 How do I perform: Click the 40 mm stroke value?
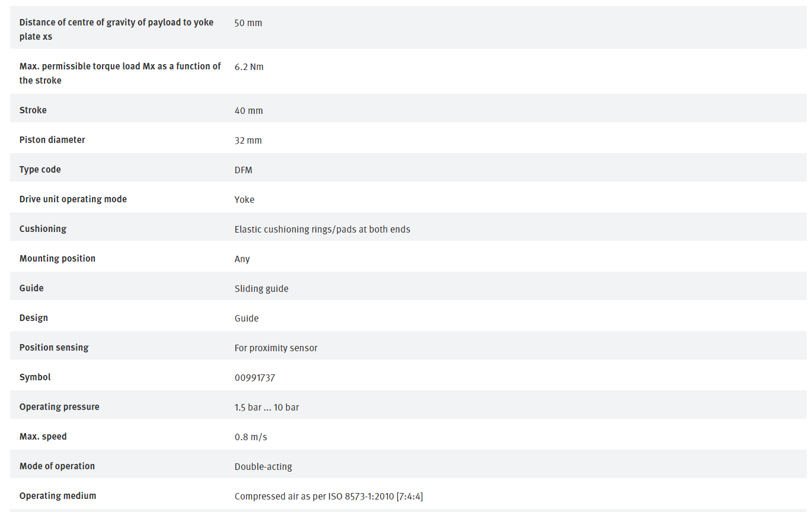[248, 111]
